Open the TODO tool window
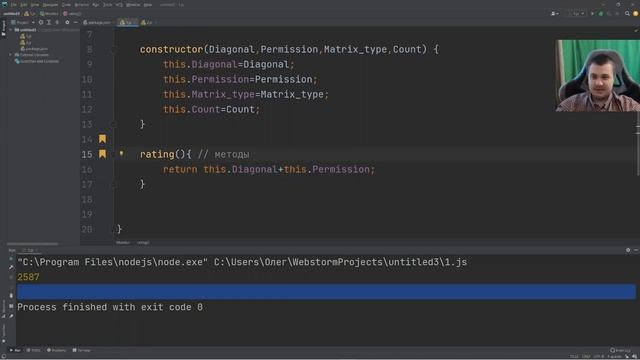The width and height of the screenshot is (640, 360). coord(33,350)
